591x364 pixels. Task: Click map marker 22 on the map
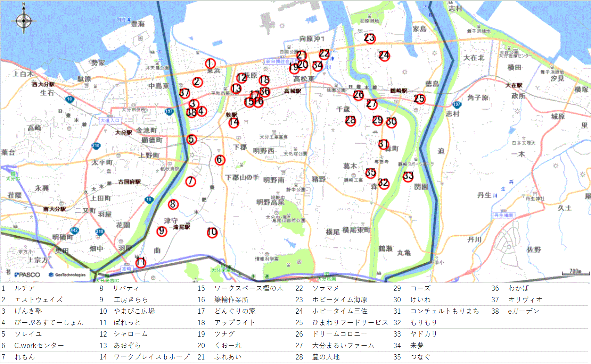(x=324, y=54)
